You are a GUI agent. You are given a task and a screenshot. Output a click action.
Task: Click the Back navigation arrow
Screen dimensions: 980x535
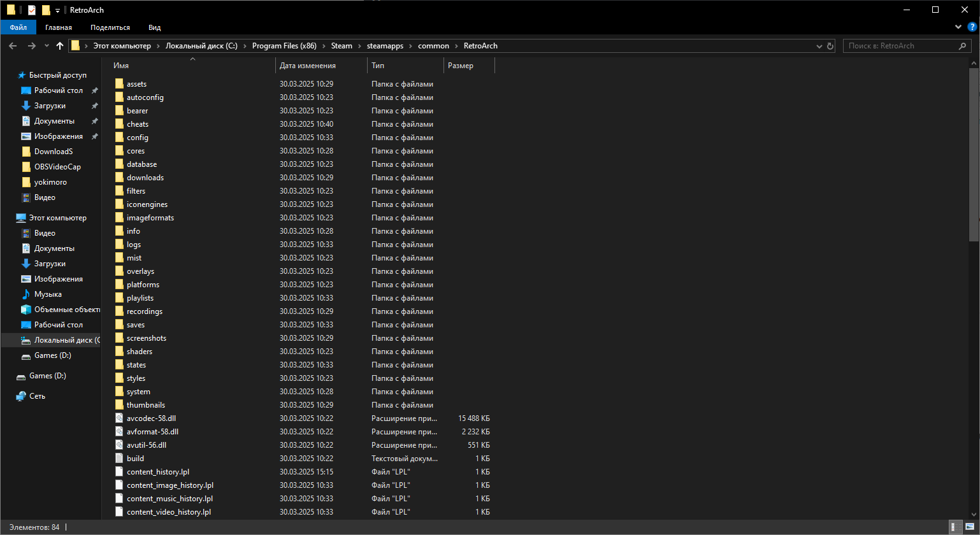click(x=13, y=46)
